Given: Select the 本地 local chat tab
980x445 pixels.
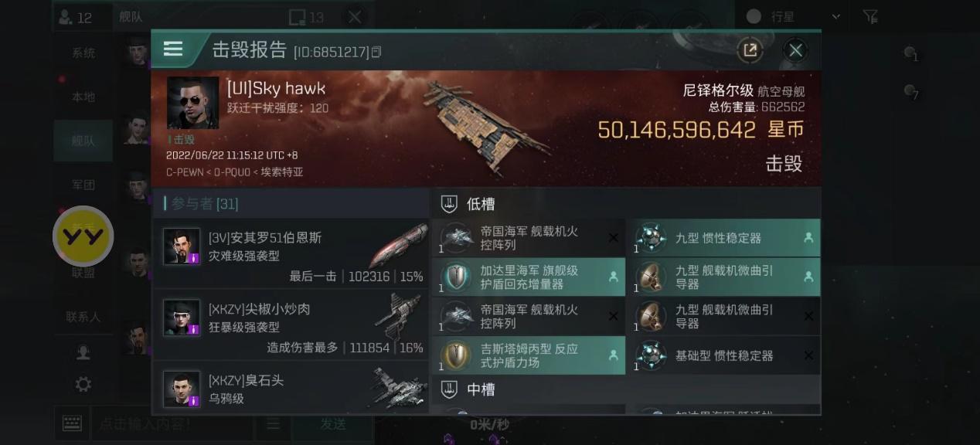Looking at the screenshot, I should pos(83,97).
